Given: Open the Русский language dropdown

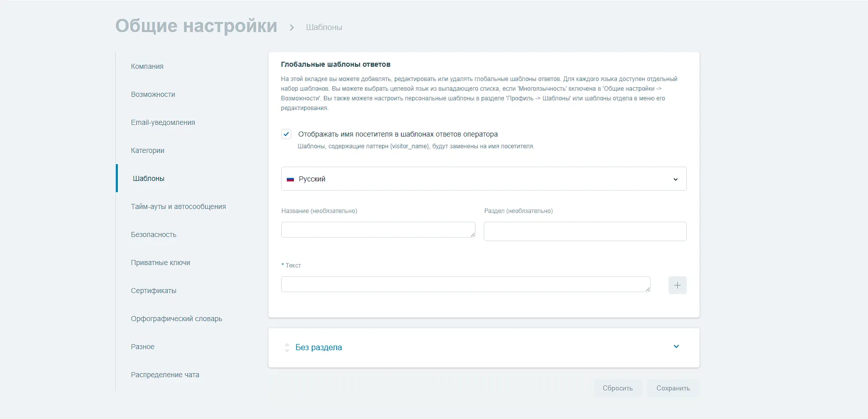Looking at the screenshot, I should click(483, 179).
